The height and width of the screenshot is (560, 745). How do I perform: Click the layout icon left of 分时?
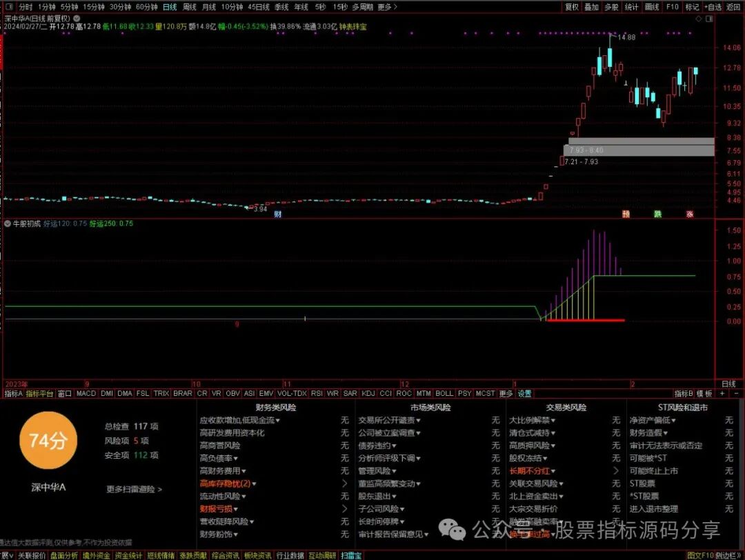[x=8, y=7]
